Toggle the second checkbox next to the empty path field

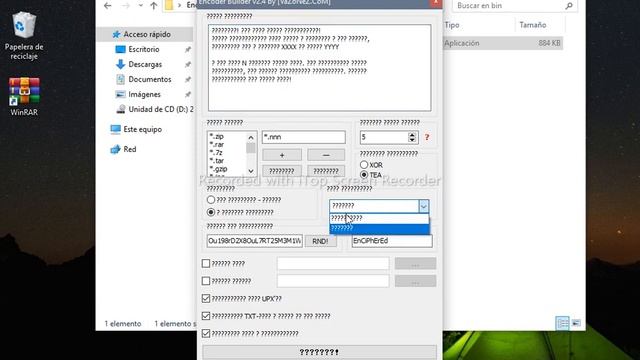(x=206, y=281)
